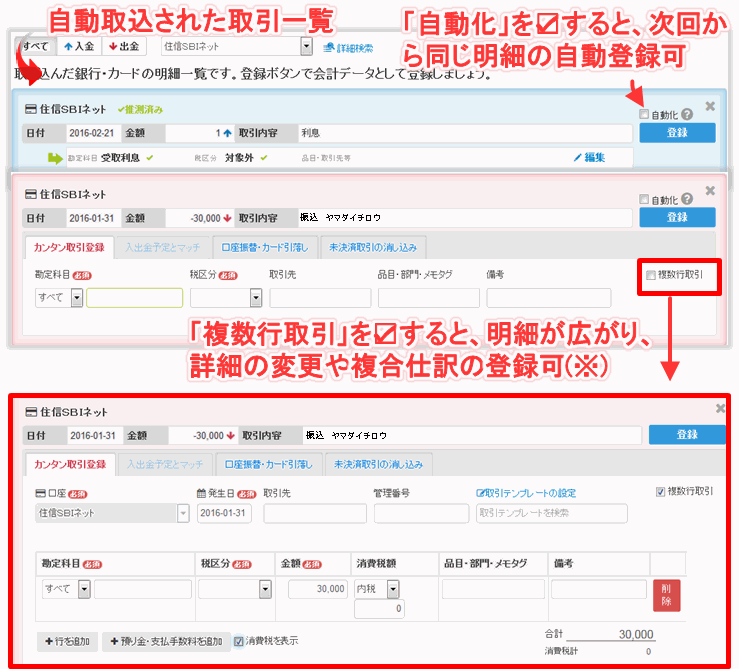Viewport: 739px width, 669px height.
Task: Close the bottom expanded transaction panel
Action: click(x=720, y=409)
